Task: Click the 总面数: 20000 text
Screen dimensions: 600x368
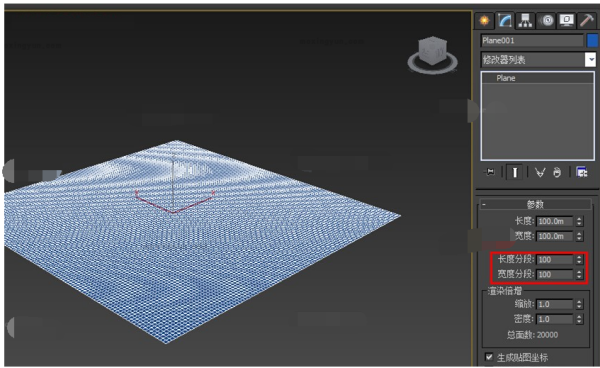Action: pyautogui.click(x=532, y=335)
